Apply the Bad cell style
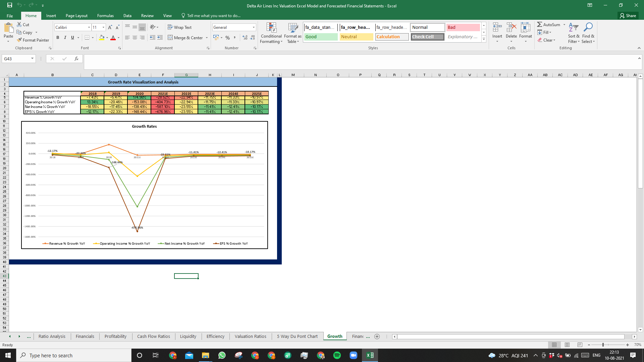 (463, 27)
